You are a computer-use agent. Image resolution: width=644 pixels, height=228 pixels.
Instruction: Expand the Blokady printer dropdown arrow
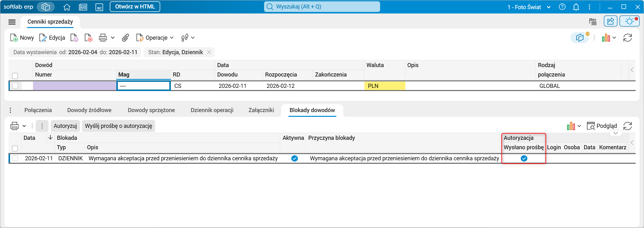pyautogui.click(x=24, y=126)
